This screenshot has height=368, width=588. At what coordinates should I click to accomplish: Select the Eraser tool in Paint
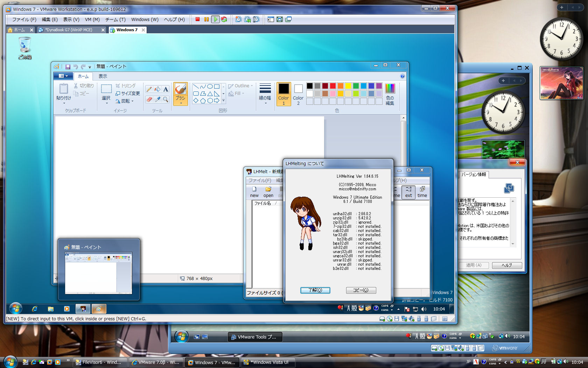click(x=149, y=100)
